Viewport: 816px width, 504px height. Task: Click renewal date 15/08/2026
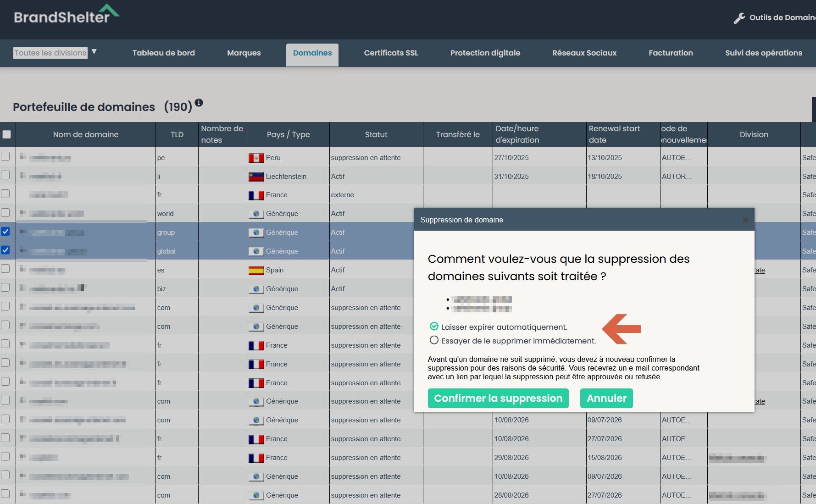(605, 458)
